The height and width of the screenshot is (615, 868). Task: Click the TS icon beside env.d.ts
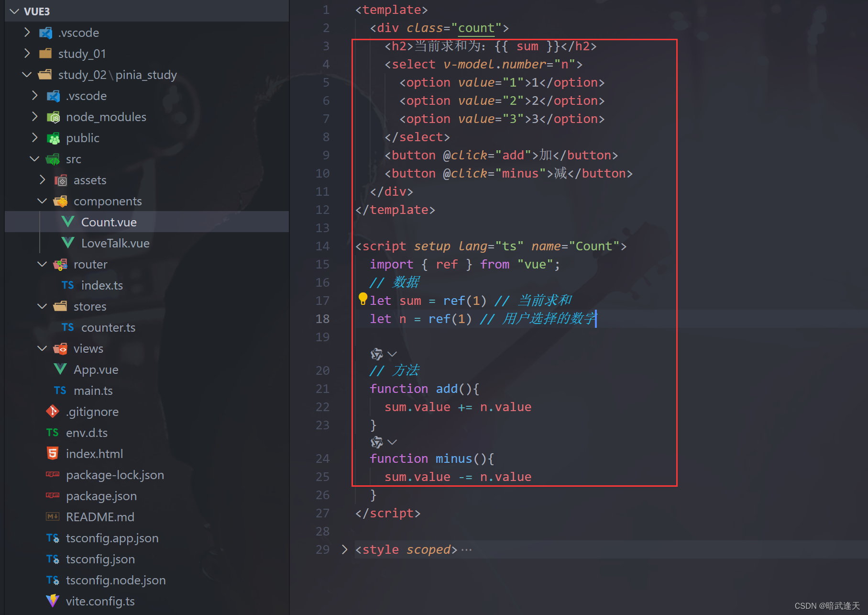click(53, 433)
